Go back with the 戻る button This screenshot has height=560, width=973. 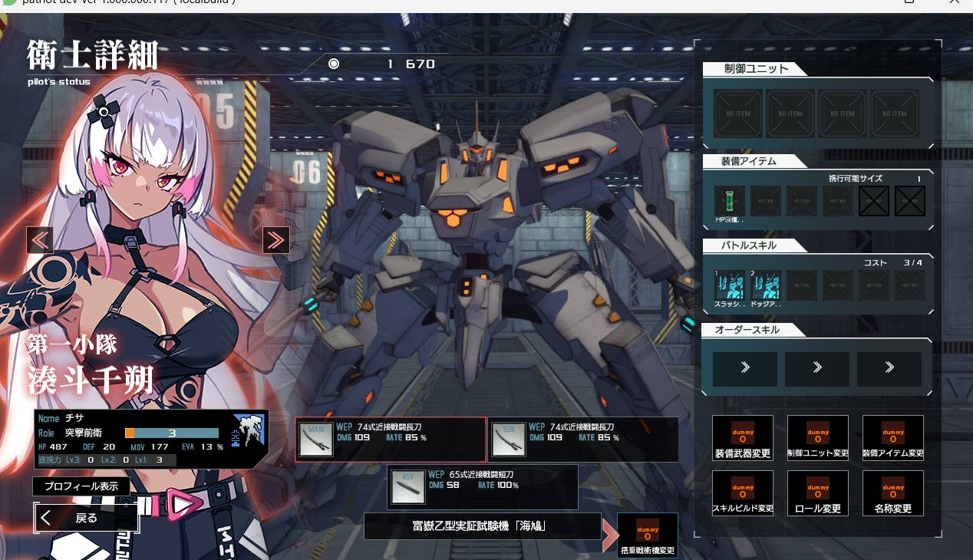click(86, 518)
